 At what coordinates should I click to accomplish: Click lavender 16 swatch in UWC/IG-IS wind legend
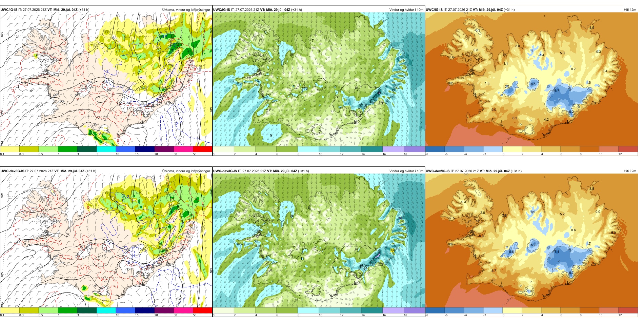click(x=393, y=149)
